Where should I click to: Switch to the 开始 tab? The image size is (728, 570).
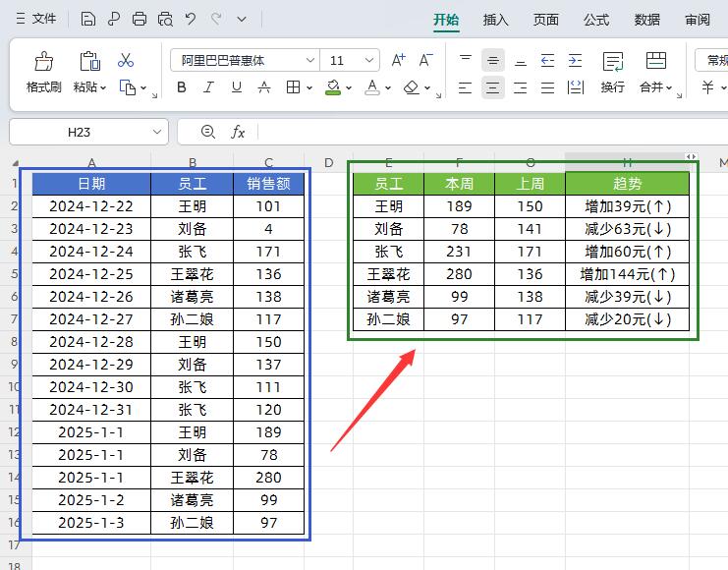(x=446, y=20)
